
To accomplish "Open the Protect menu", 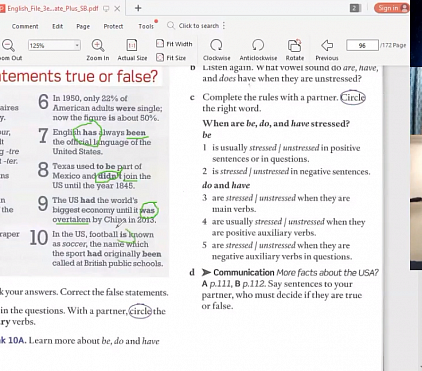I will coord(113,26).
